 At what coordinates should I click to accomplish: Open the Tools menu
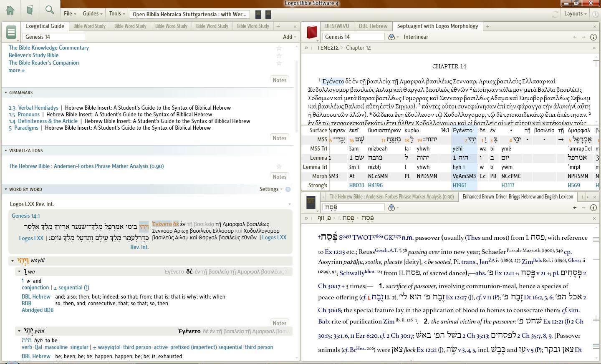116,13
